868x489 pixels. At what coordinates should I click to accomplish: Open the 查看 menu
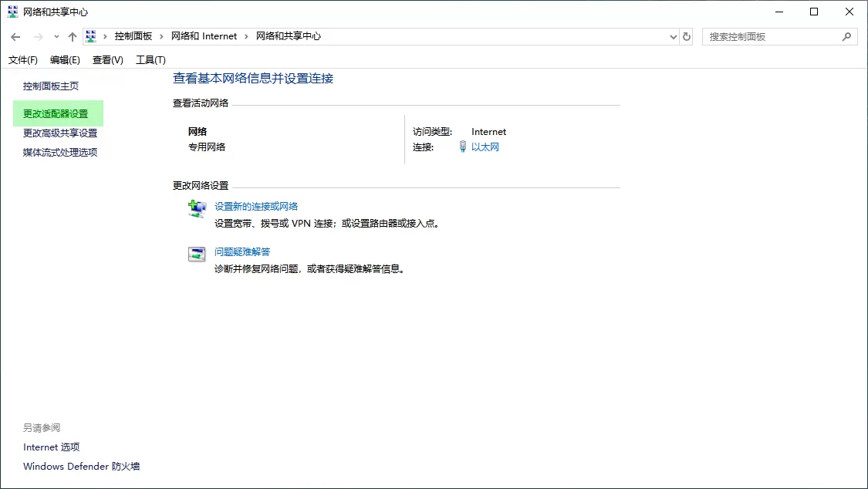[107, 59]
